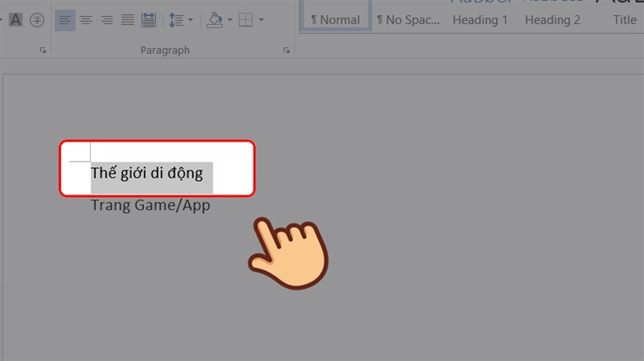Click the Borders icon

pyautogui.click(x=246, y=19)
